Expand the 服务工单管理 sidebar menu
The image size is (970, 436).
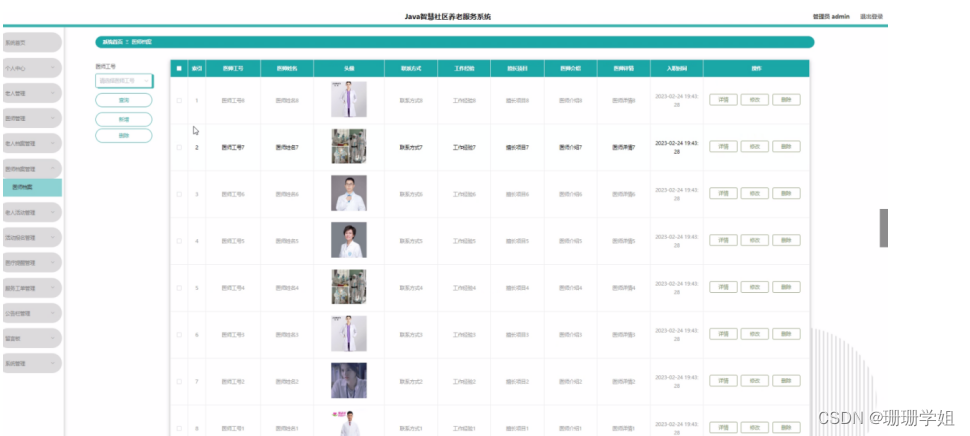click(32, 288)
